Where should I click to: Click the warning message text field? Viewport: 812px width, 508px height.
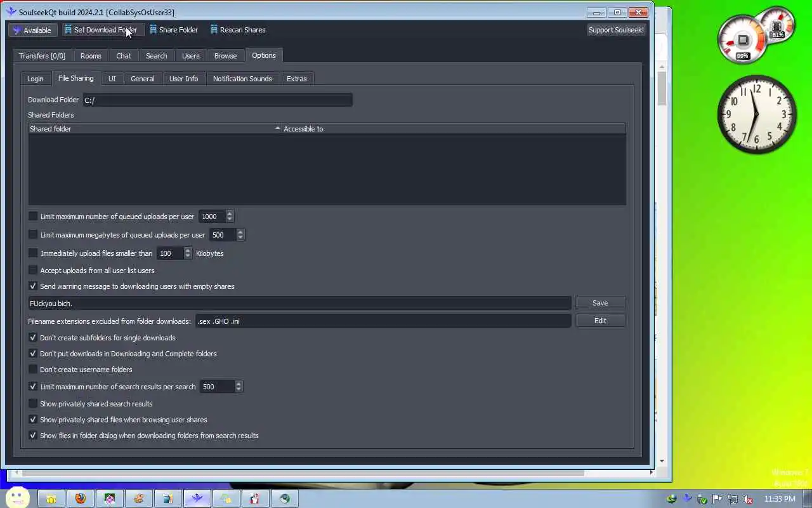(x=299, y=304)
